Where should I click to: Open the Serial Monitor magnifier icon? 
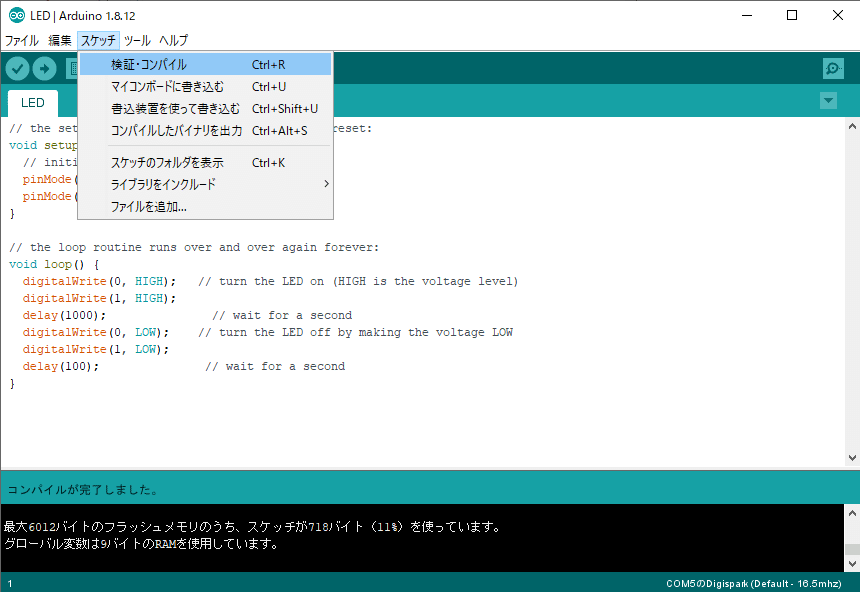(x=833, y=69)
